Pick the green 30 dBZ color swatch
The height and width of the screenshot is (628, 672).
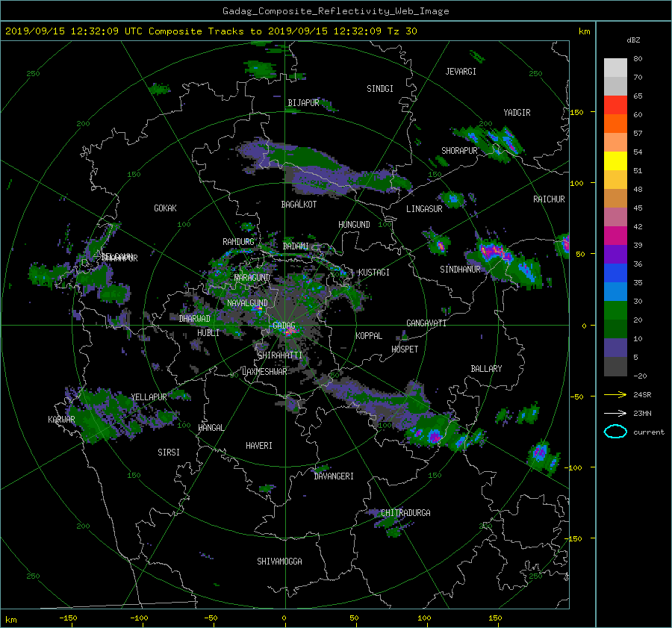615,311
